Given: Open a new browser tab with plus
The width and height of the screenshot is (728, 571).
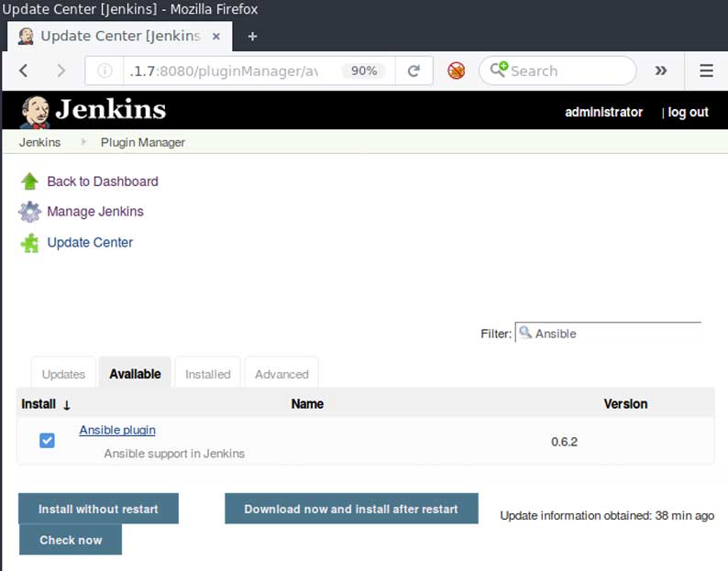Looking at the screenshot, I should point(252,37).
